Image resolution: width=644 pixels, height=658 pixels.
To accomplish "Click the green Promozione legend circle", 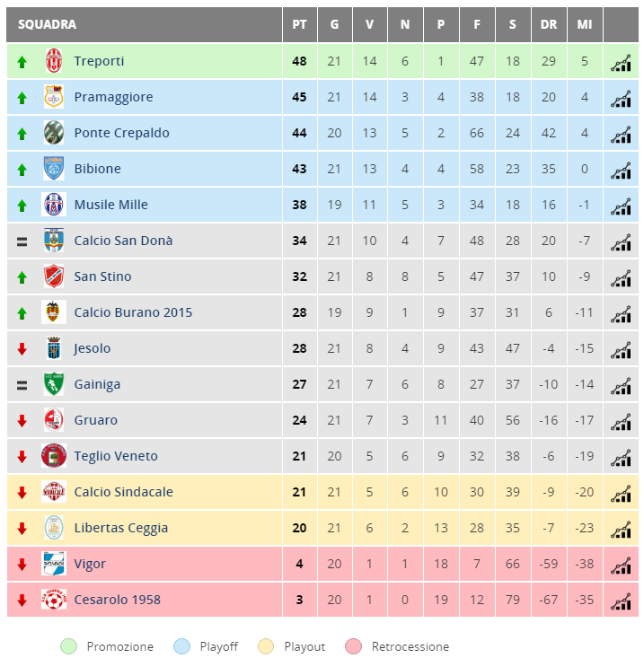I will (x=69, y=646).
